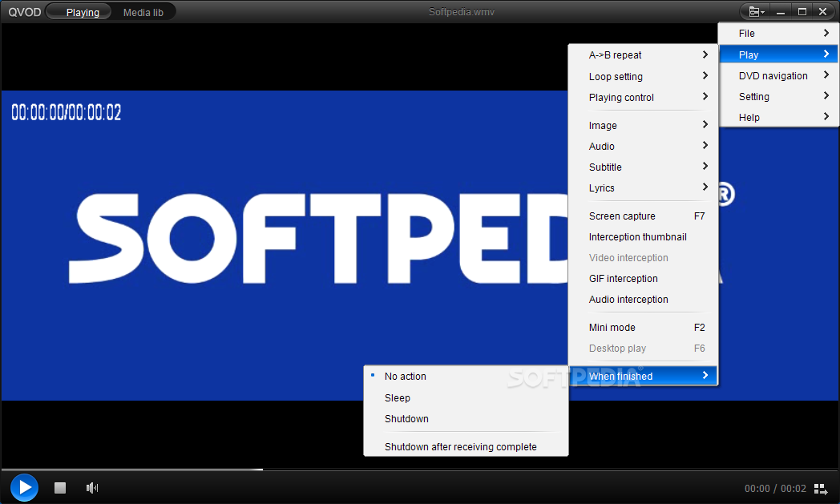Expand the Image submenu
This screenshot has height=504, width=840.
(x=643, y=125)
